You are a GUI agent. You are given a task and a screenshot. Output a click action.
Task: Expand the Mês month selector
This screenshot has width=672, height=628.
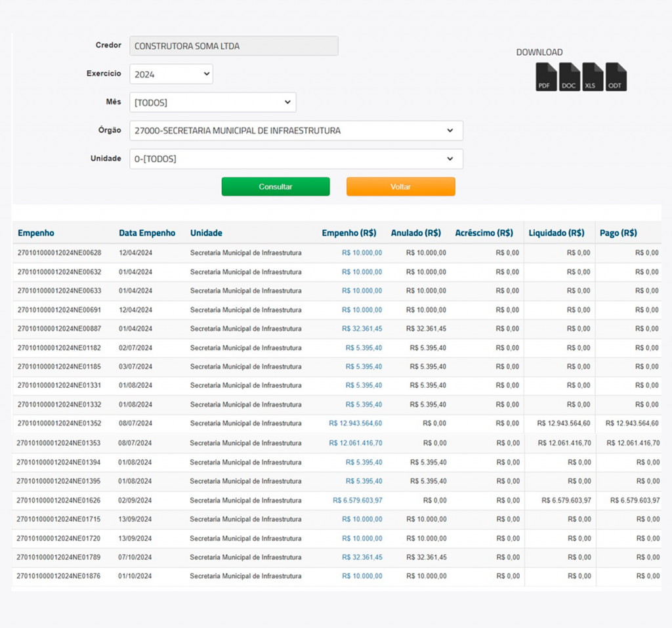click(x=213, y=102)
